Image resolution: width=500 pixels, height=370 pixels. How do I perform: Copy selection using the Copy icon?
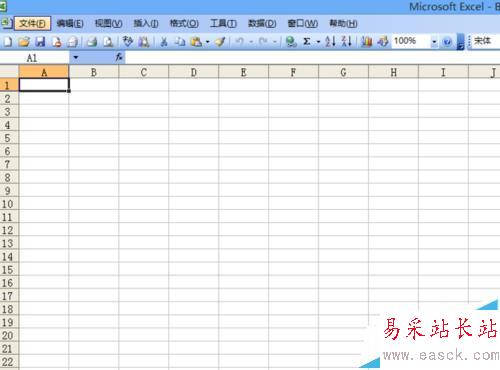click(x=180, y=42)
